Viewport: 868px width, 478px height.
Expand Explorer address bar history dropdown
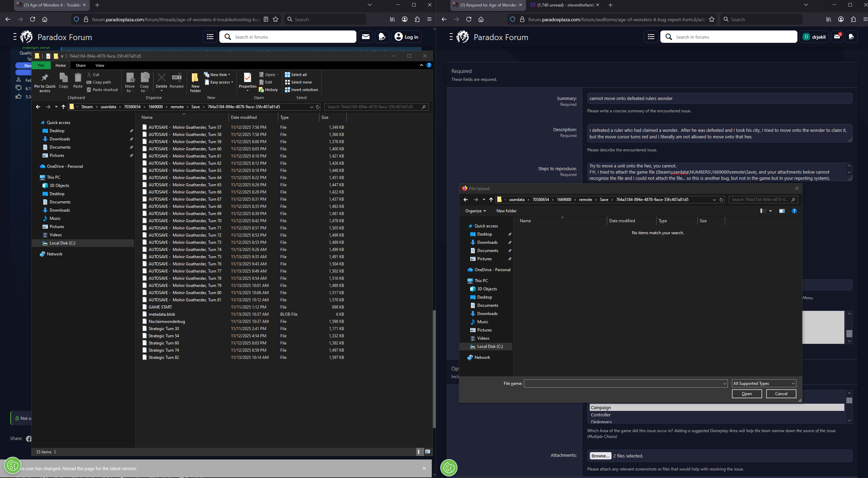pyautogui.click(x=311, y=107)
